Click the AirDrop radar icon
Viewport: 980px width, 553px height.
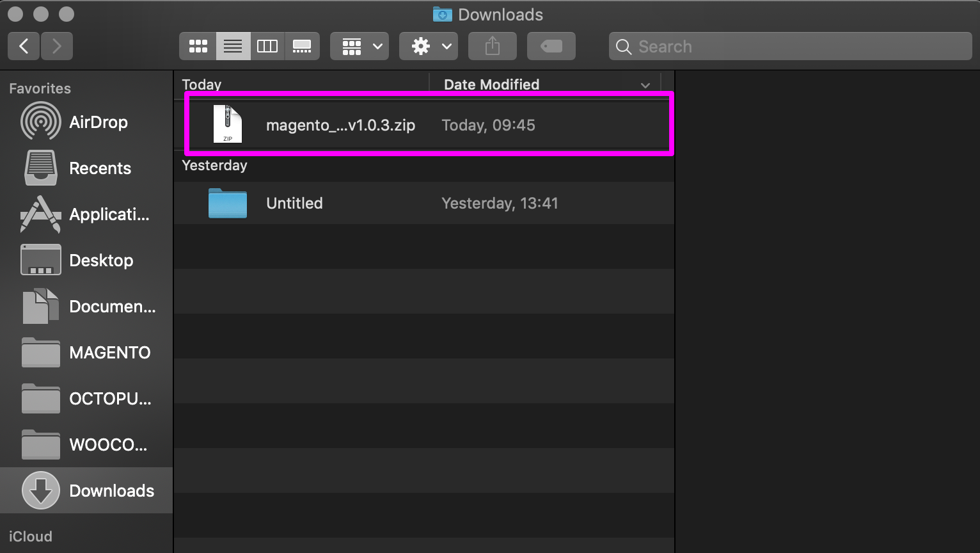pyautogui.click(x=41, y=122)
